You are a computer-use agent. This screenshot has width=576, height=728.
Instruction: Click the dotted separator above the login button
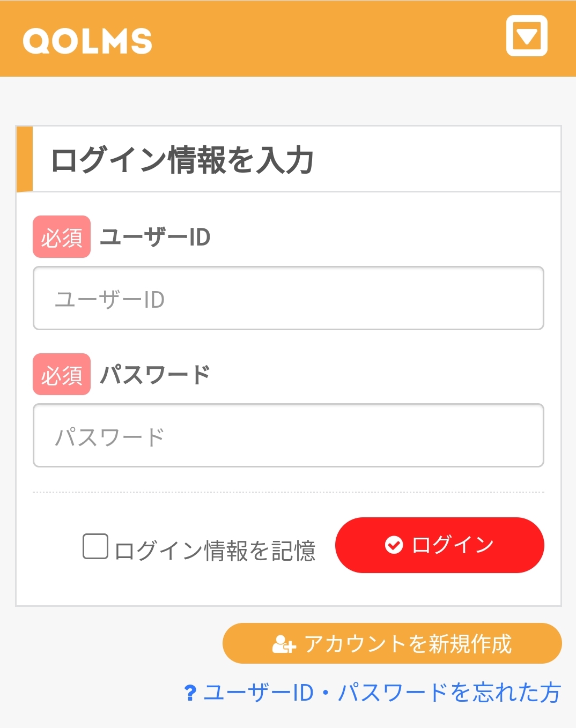tap(289, 492)
